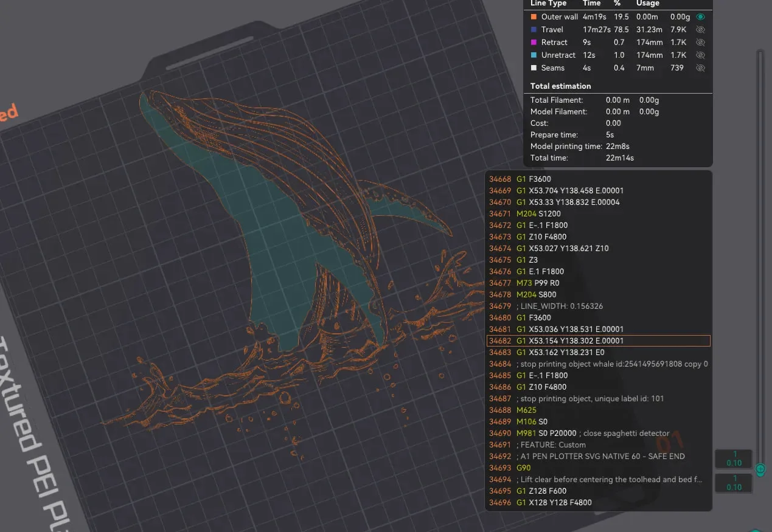Hide Outer wall lines via eye icon
The width and height of the screenshot is (772, 532).
(x=700, y=17)
